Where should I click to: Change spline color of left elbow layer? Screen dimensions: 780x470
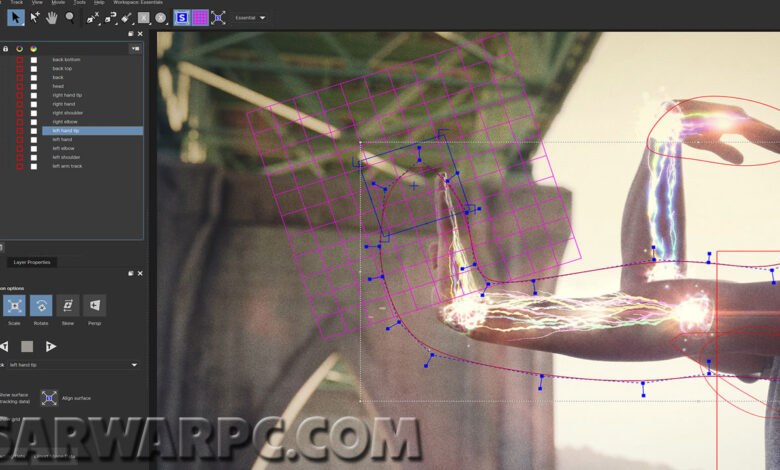pyautogui.click(x=19, y=148)
